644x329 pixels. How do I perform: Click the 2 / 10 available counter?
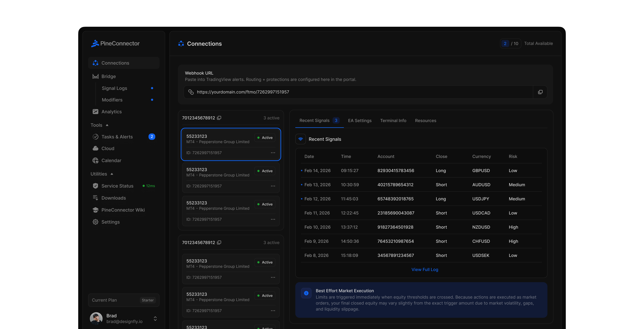(x=511, y=44)
